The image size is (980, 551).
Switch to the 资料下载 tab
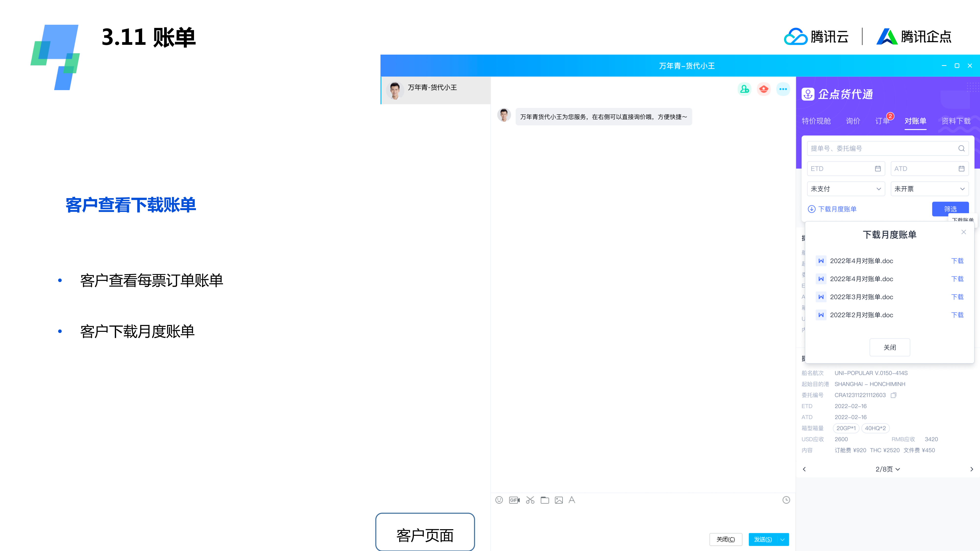(956, 121)
